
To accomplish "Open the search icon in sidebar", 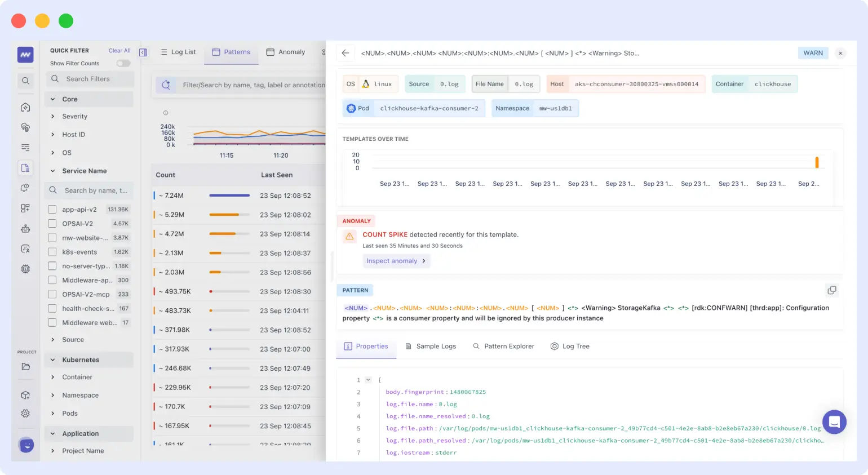I will [25, 81].
